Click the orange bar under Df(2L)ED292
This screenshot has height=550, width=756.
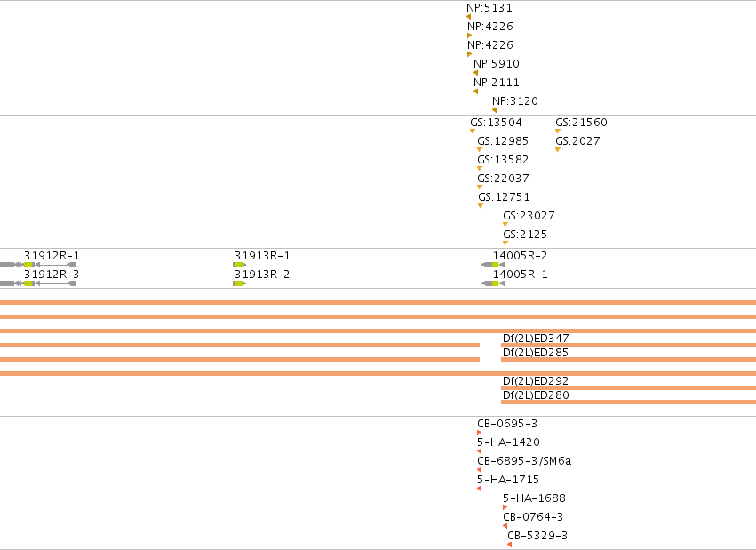629,387
